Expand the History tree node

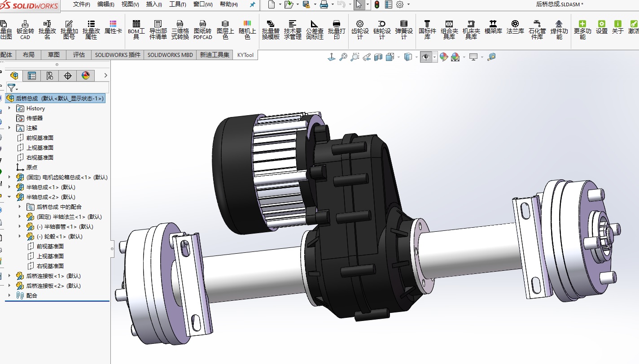coord(9,108)
